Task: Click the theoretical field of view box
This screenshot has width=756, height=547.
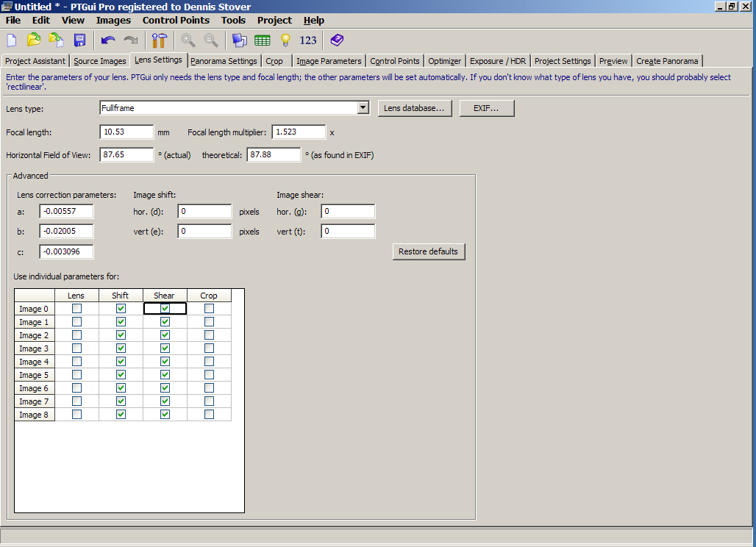Action: point(274,154)
